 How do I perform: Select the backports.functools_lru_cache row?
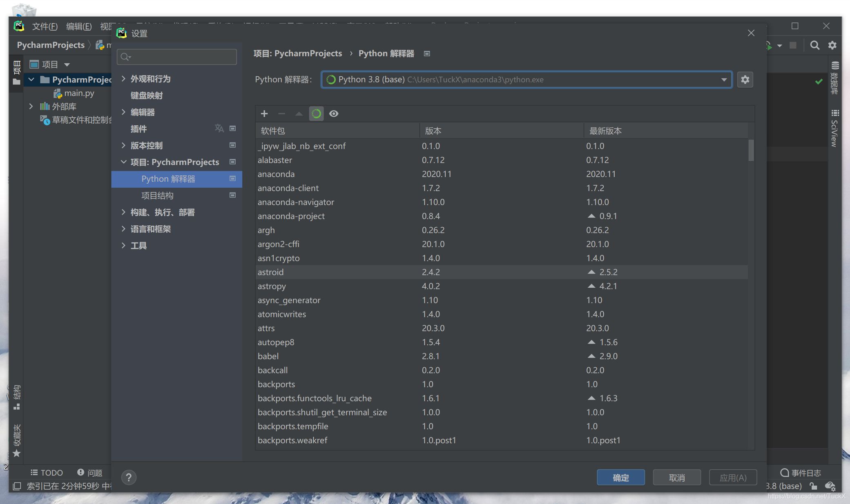click(x=502, y=398)
